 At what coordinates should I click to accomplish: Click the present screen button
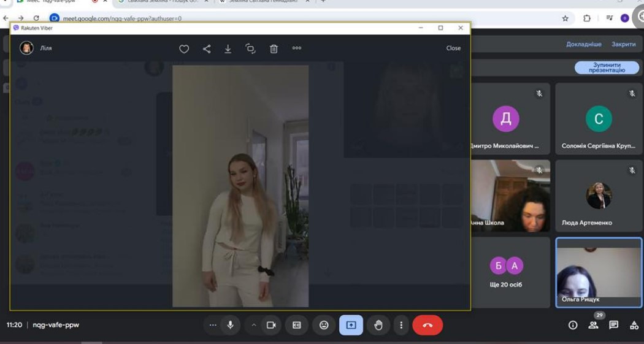click(x=351, y=325)
